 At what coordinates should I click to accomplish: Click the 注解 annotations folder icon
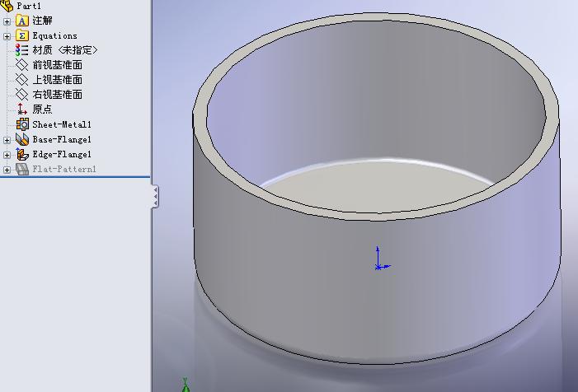tap(22, 21)
